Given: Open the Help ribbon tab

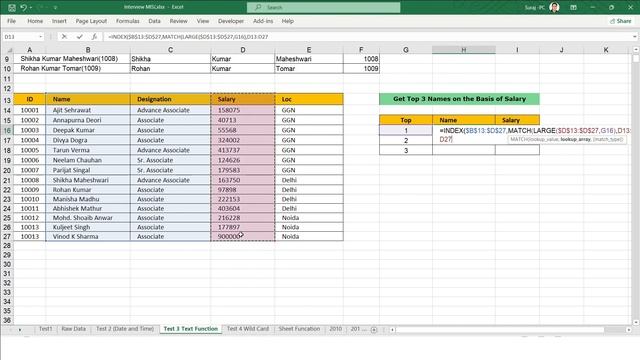Looking at the screenshot, I should click(x=287, y=21).
